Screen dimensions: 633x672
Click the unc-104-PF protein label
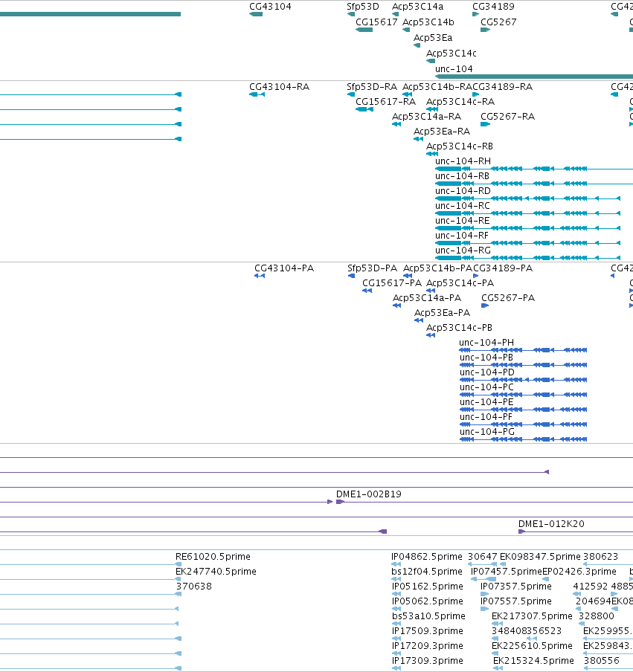click(x=486, y=416)
